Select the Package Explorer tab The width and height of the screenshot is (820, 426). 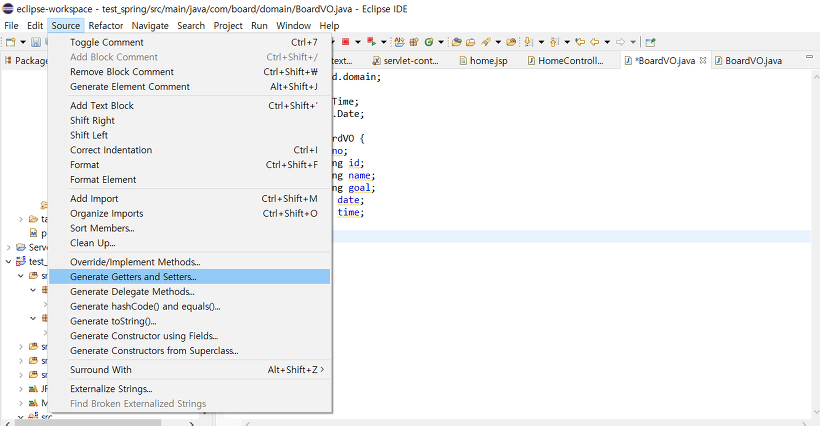(x=26, y=61)
